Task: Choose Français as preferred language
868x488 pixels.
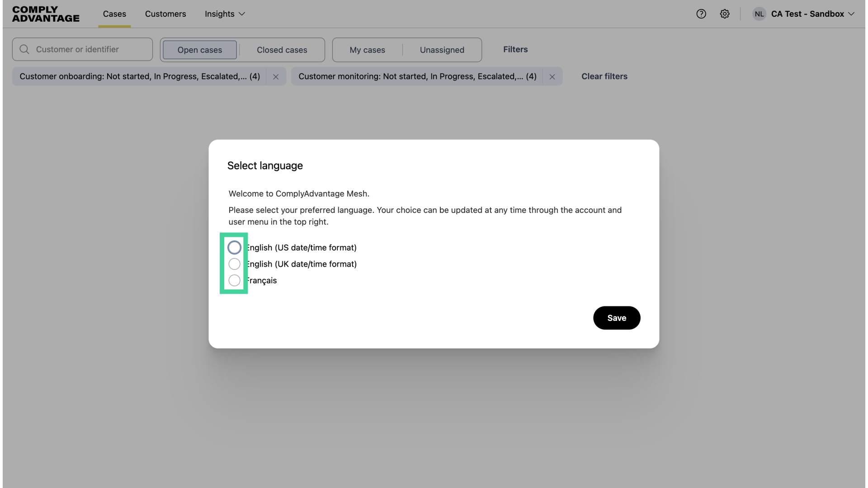Action: [234, 280]
